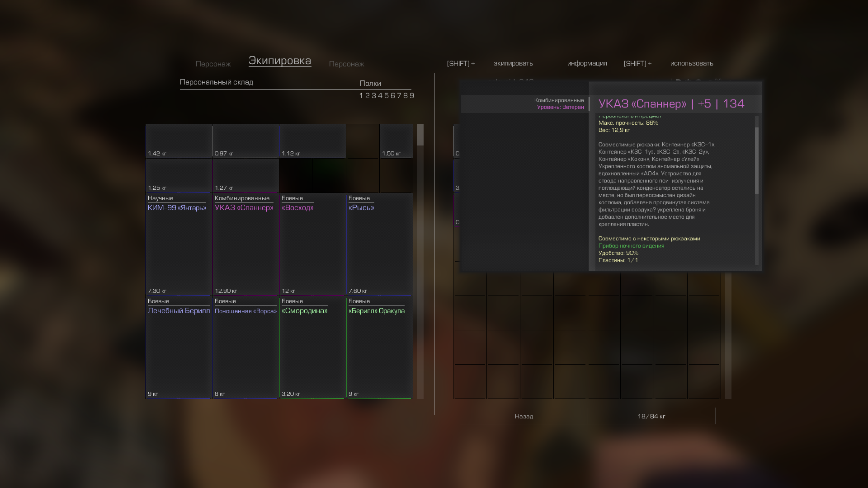
Task: Switch to the left Персонаж tab
Action: point(213,64)
